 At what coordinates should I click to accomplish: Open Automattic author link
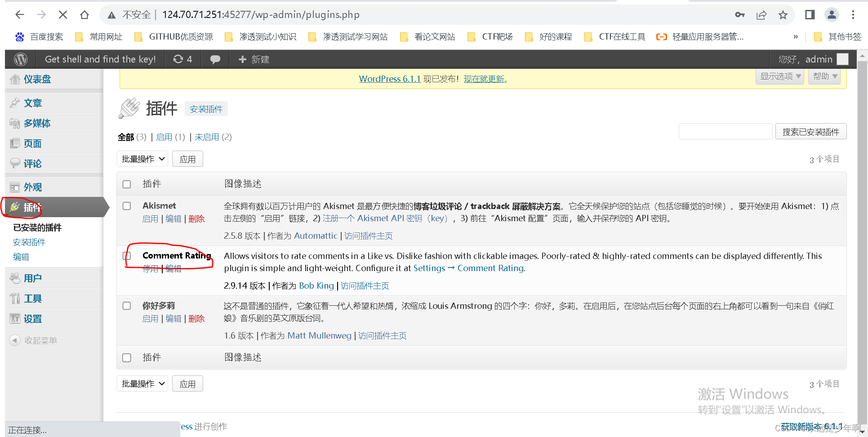tap(316, 236)
